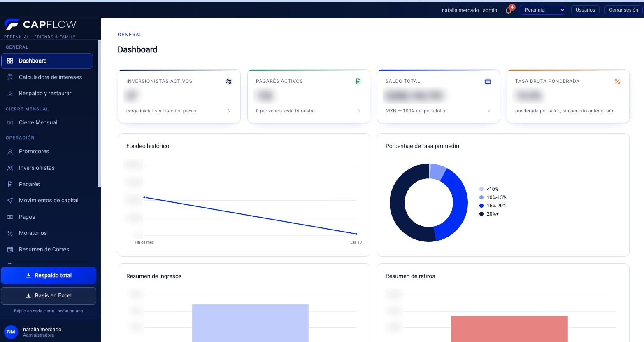Image resolution: width=644 pixels, height=342 pixels.
Task: Expand the Inversionistas Activos card chevron
Action: point(229,111)
